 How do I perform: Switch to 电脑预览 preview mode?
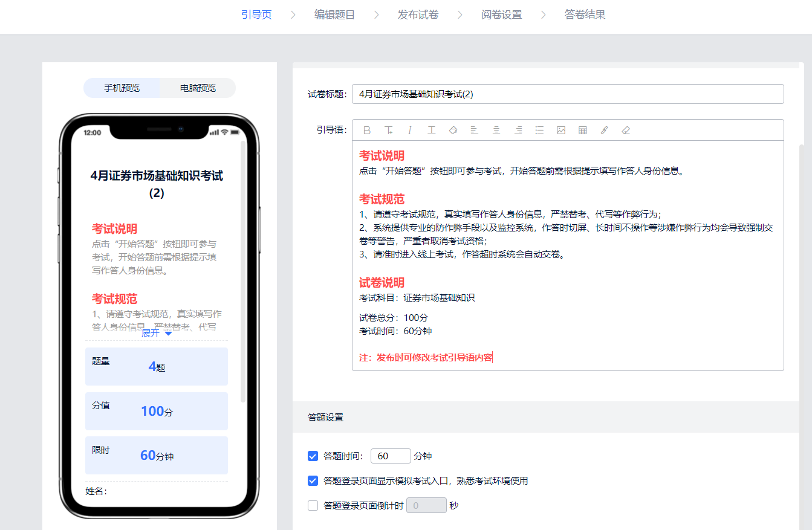(x=197, y=88)
